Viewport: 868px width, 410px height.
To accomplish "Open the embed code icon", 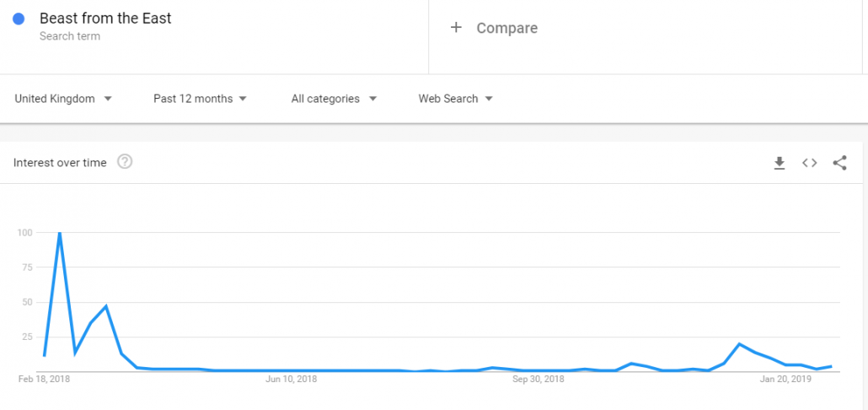I will pyautogui.click(x=809, y=163).
